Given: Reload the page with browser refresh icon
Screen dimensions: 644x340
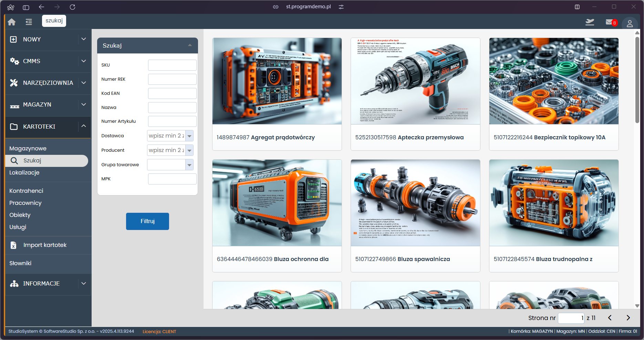Looking at the screenshot, I should pyautogui.click(x=72, y=7).
